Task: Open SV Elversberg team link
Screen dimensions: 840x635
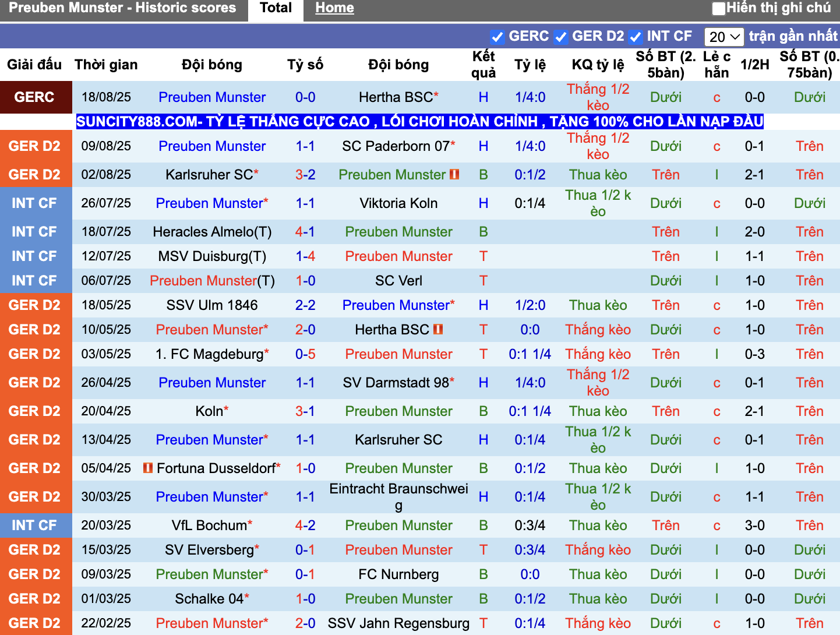Action: point(210,550)
